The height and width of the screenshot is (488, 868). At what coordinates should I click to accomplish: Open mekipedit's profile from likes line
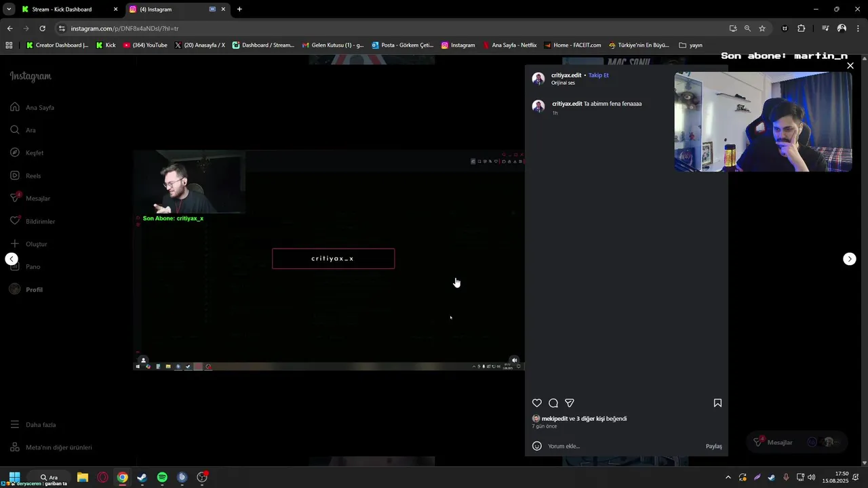(x=555, y=419)
